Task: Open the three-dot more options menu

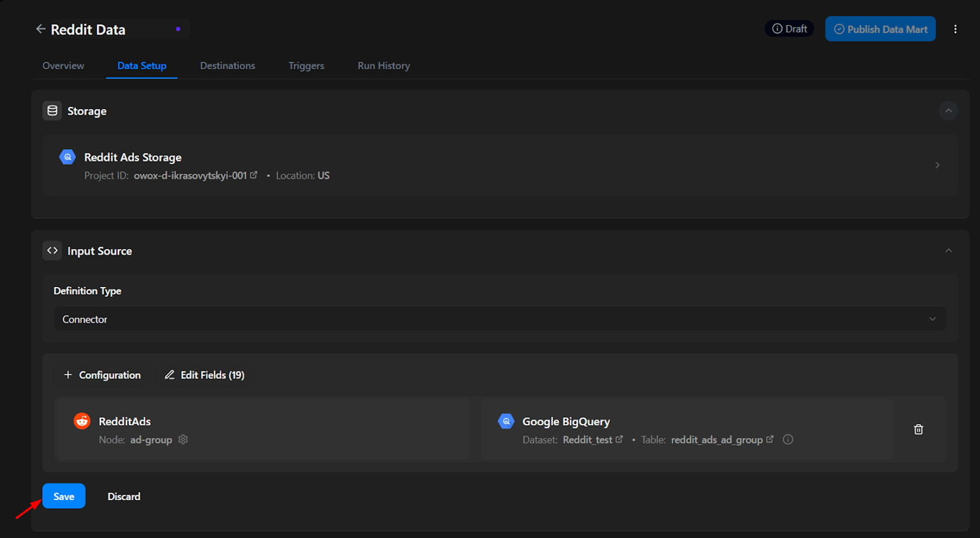Action: 955,29
